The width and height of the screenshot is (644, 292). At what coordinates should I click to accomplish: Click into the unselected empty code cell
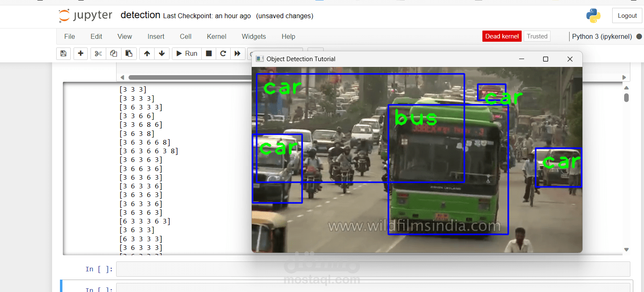(373, 269)
